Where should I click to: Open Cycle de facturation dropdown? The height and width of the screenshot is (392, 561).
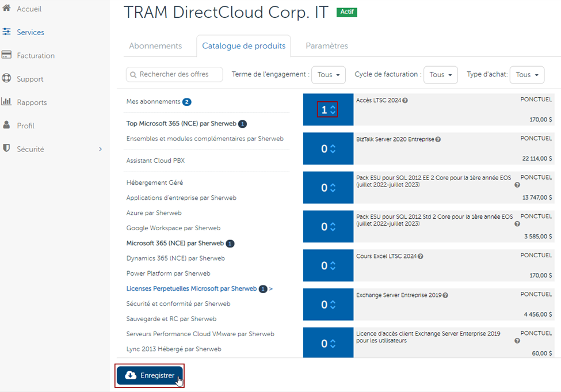click(440, 75)
